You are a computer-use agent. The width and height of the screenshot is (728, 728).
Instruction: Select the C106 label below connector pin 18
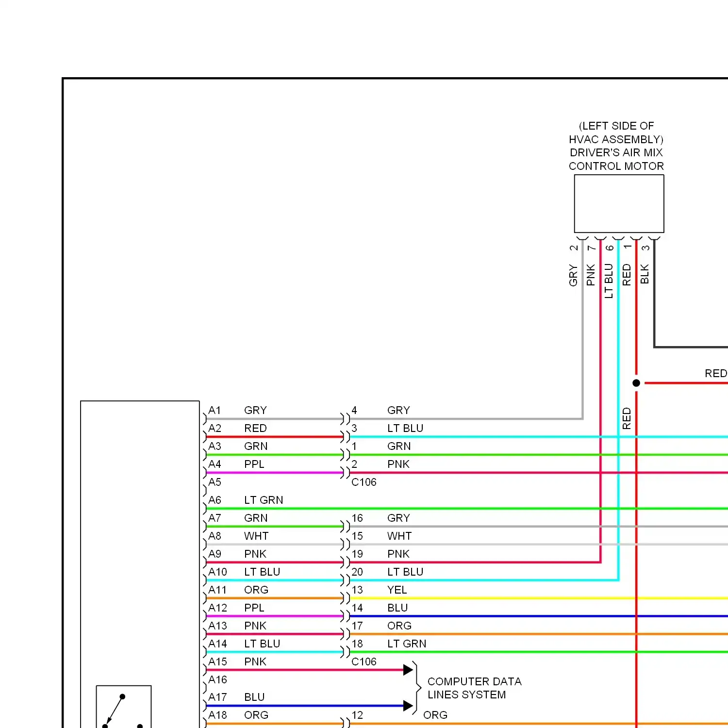(364, 662)
